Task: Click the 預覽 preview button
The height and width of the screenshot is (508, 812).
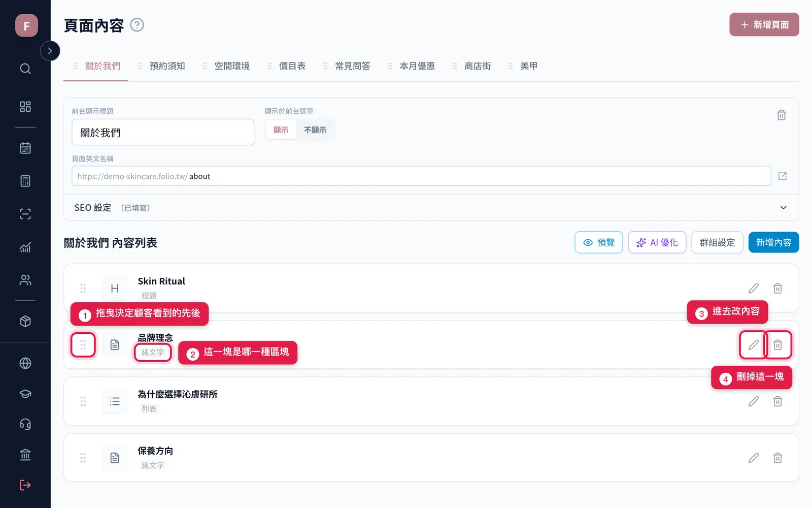Action: coord(599,242)
